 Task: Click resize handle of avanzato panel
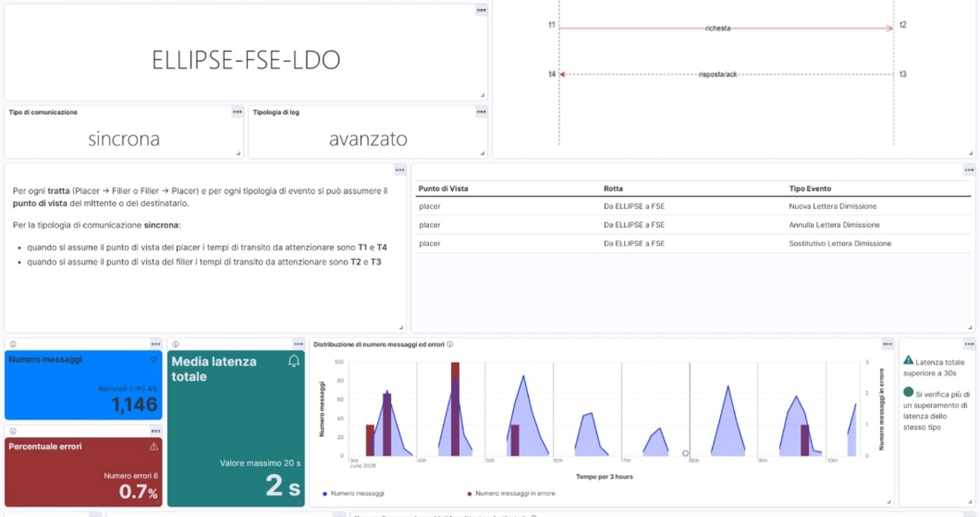tap(482, 153)
